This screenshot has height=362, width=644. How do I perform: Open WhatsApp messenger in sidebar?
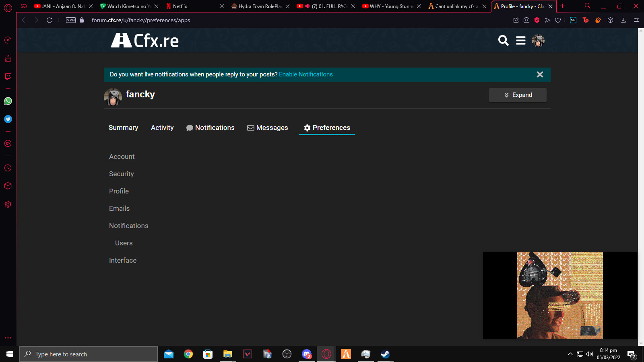pyautogui.click(x=8, y=101)
